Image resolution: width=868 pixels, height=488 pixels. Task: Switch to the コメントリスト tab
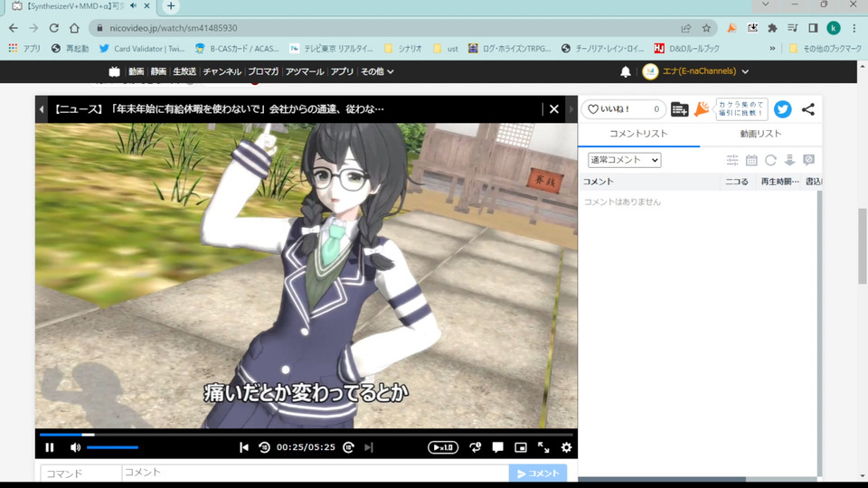pyautogui.click(x=638, y=134)
